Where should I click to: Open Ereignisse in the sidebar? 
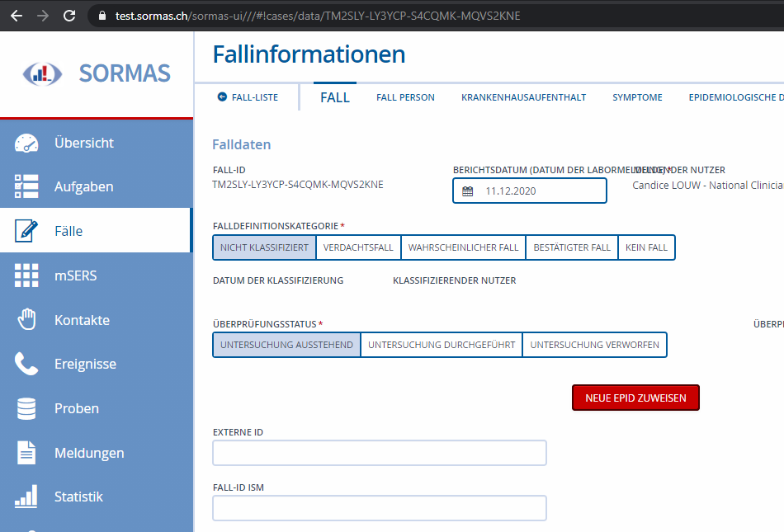pos(96,364)
